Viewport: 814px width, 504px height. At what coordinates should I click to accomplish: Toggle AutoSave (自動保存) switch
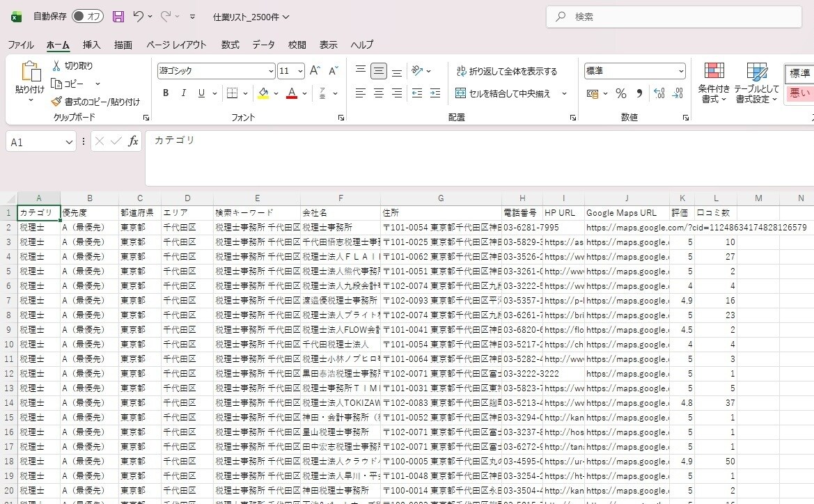88,16
